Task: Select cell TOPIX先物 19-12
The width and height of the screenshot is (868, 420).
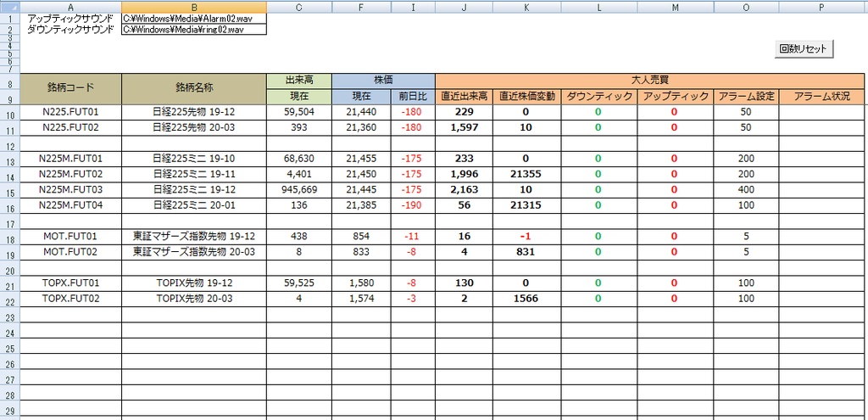Action: click(x=194, y=283)
